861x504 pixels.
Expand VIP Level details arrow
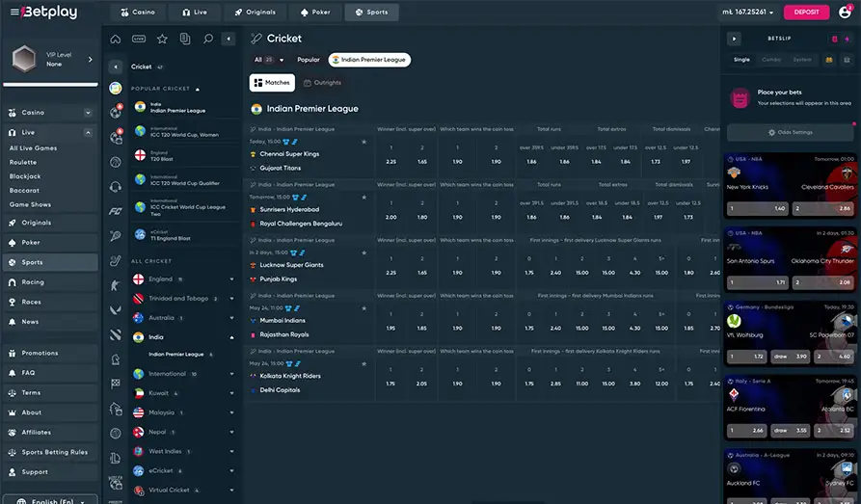[91, 60]
